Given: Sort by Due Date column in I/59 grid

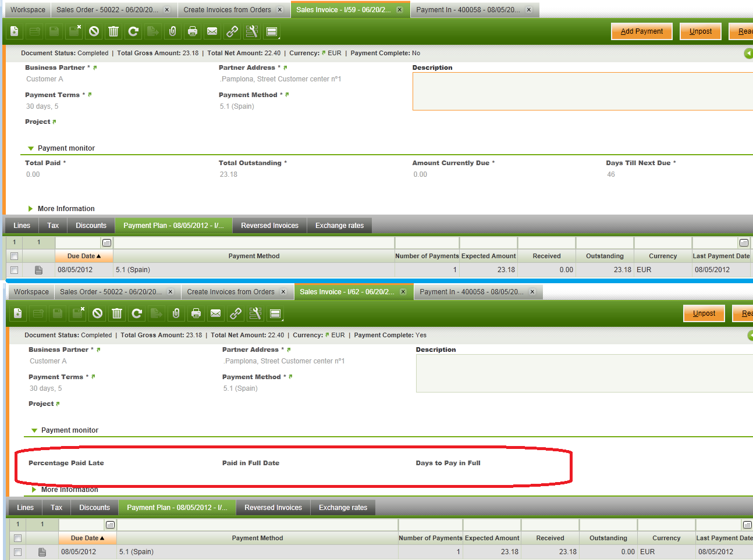Looking at the screenshot, I should pos(84,256).
